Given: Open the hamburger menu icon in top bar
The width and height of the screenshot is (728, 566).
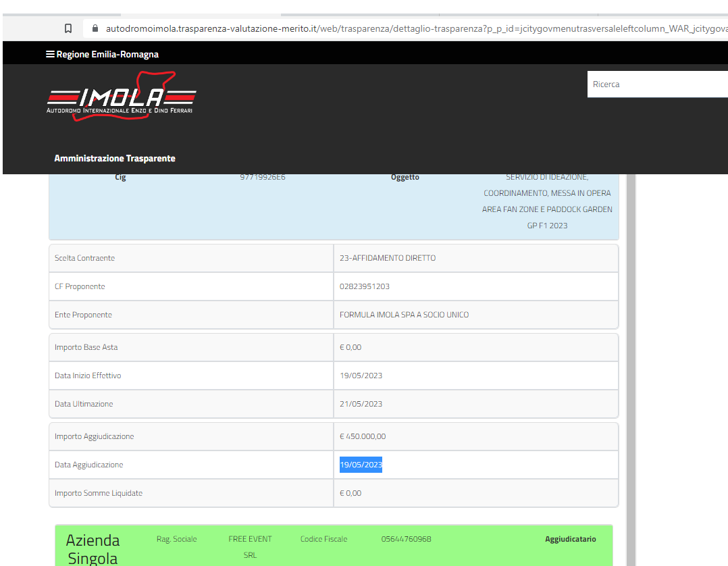Looking at the screenshot, I should pyautogui.click(x=50, y=54).
